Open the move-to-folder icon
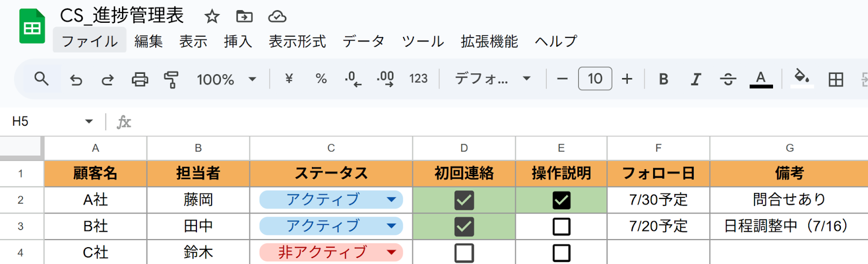 coord(244,16)
